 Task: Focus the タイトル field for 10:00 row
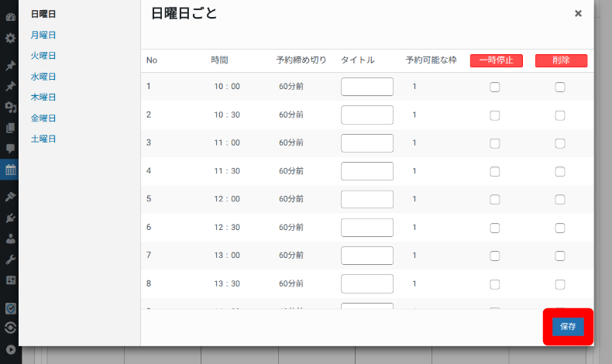367,87
